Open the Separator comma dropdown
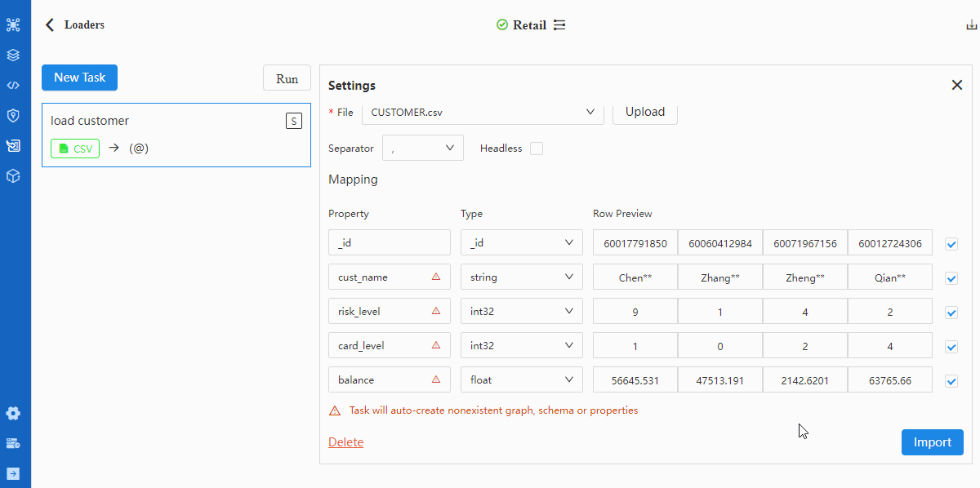 click(x=423, y=148)
